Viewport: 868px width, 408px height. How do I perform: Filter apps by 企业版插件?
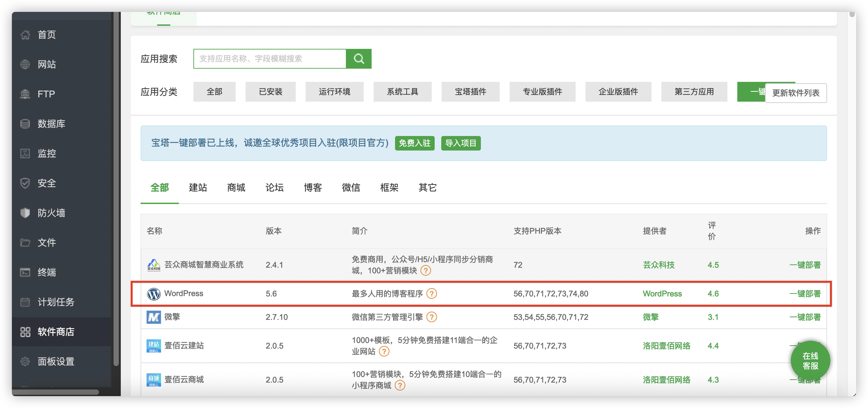tap(618, 92)
